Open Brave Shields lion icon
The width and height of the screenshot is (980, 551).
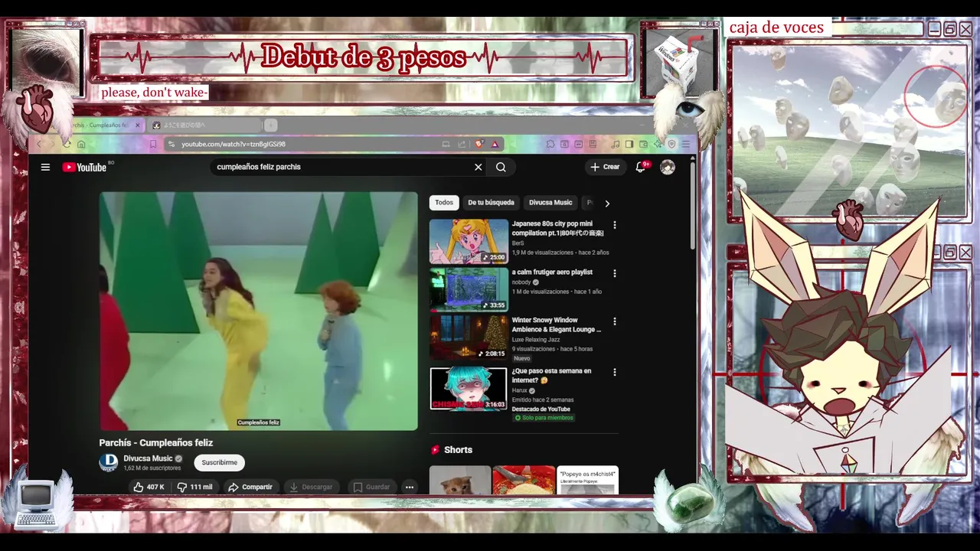coord(480,144)
